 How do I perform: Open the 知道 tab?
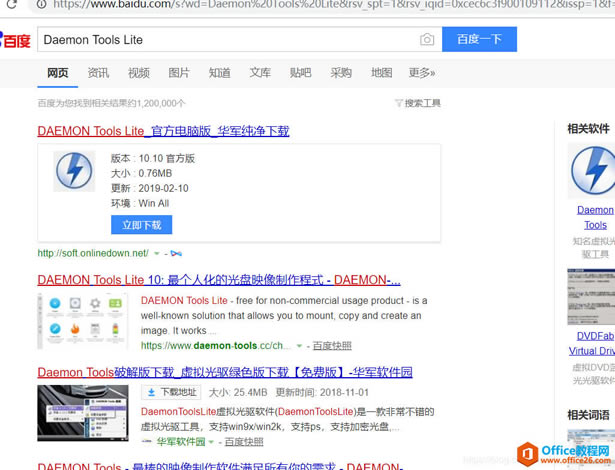(x=220, y=73)
